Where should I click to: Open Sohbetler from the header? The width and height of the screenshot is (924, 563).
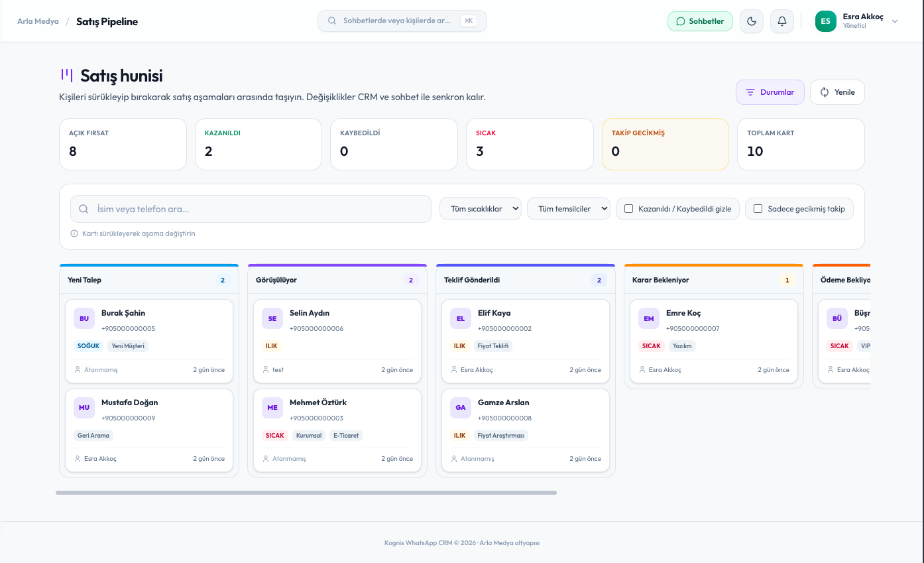pyautogui.click(x=700, y=21)
